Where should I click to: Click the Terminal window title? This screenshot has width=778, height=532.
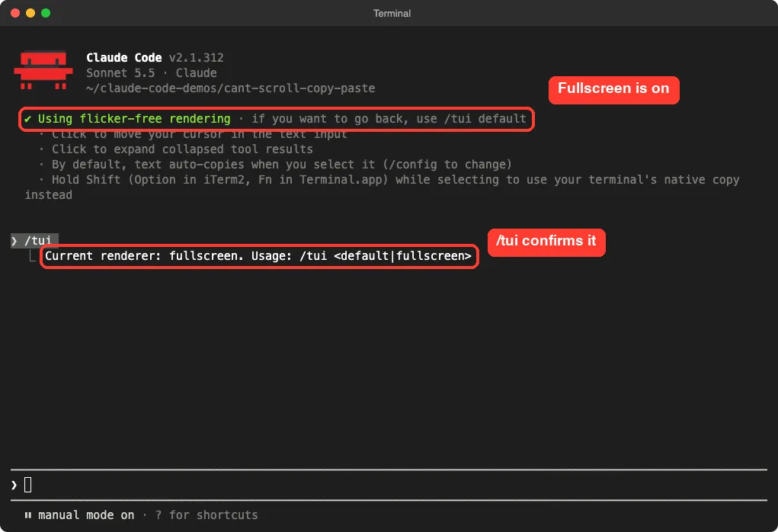pos(392,14)
